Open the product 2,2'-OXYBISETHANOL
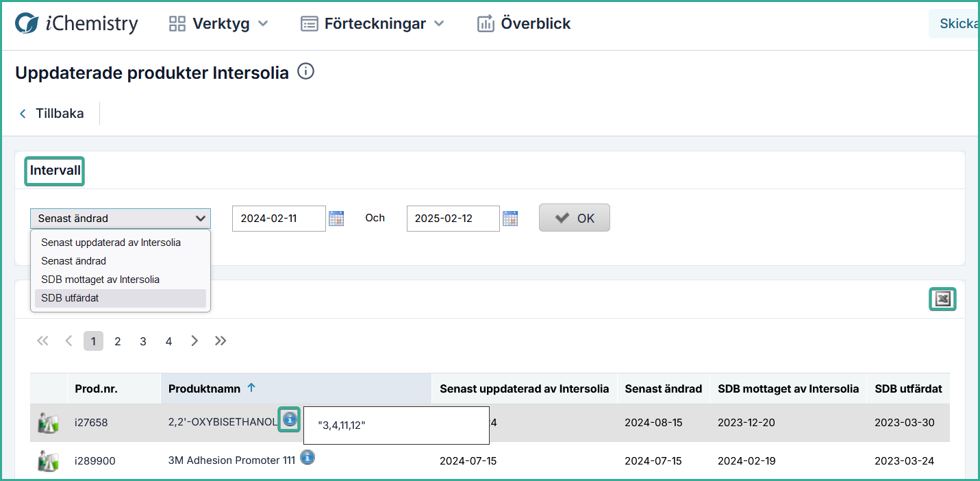The height and width of the screenshot is (481, 980). (x=223, y=423)
